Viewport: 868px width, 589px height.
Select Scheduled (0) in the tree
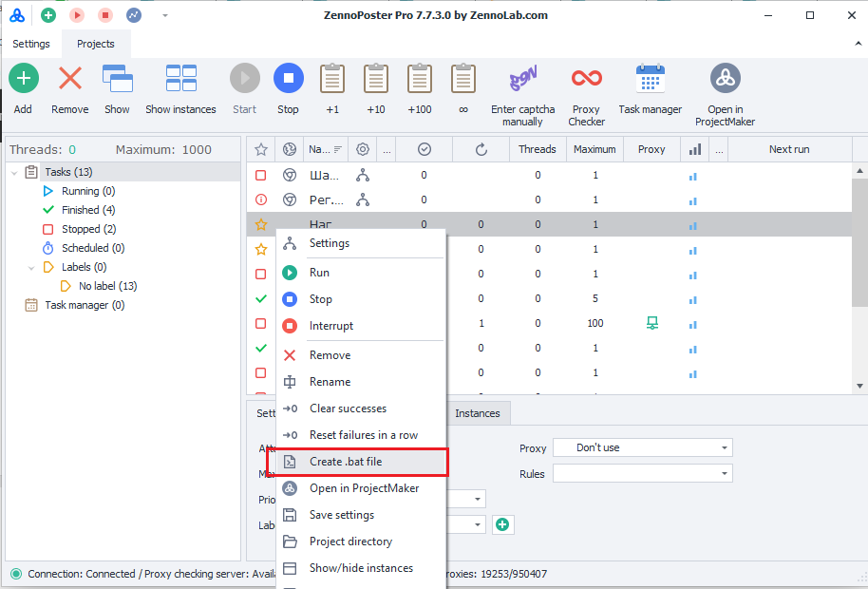(93, 248)
